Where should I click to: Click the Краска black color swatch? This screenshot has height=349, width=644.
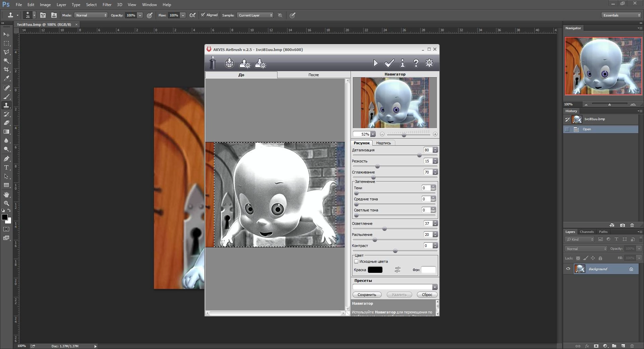[375, 270]
